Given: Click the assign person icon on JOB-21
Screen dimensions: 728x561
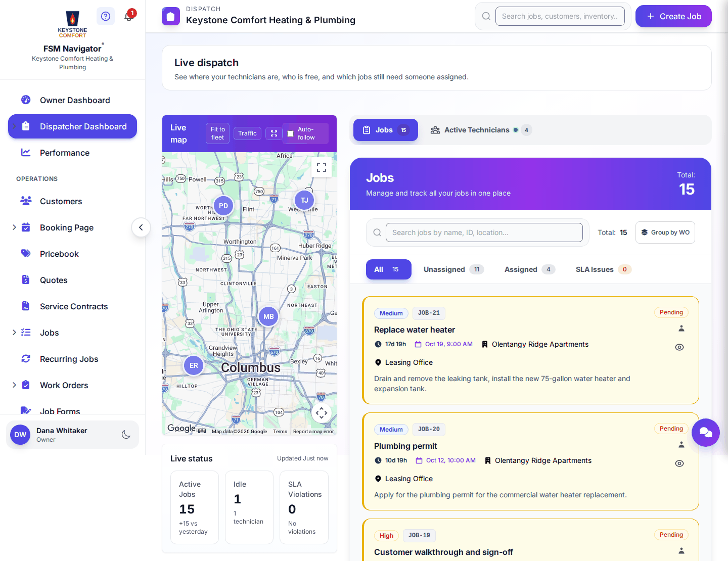Looking at the screenshot, I should coord(681,329).
